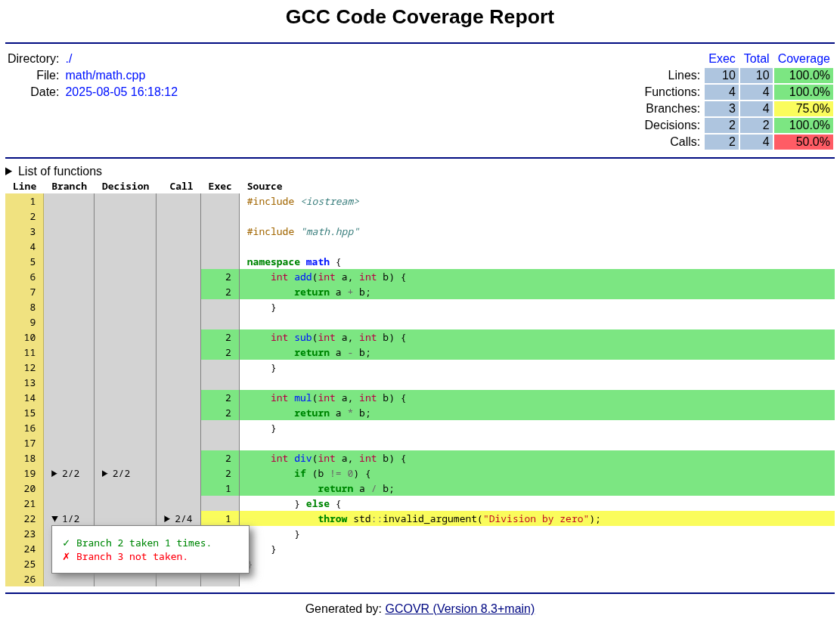The height and width of the screenshot is (631, 840).
Task: Click the math/math.cpp file name
Action: [x=105, y=76]
